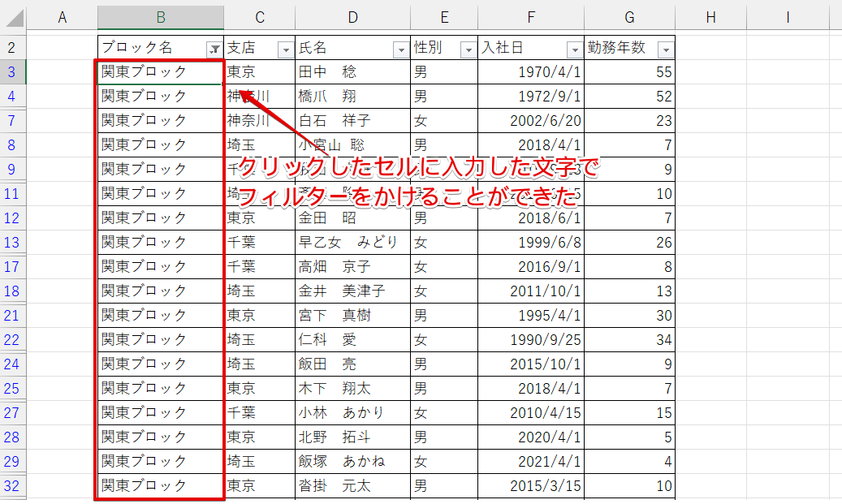
Task: Open the active filter dropdown on ブロック名
Action: pyautogui.click(x=214, y=50)
